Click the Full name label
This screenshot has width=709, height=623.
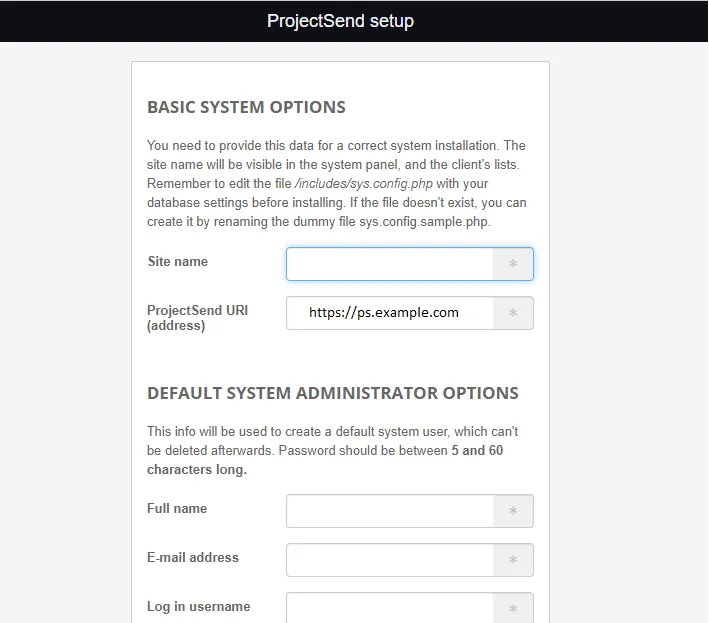177,508
